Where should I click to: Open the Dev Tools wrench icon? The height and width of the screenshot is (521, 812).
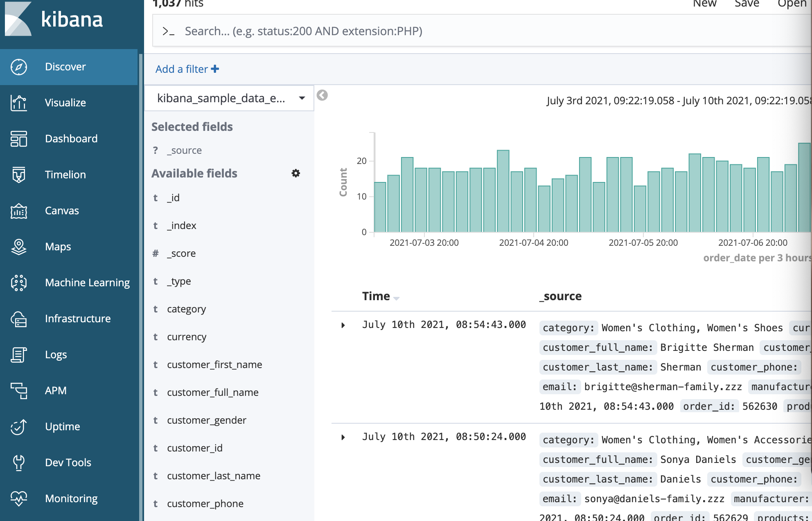coord(19,463)
